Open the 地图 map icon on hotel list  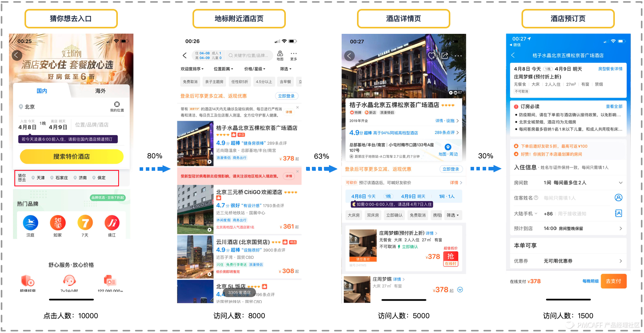click(280, 56)
